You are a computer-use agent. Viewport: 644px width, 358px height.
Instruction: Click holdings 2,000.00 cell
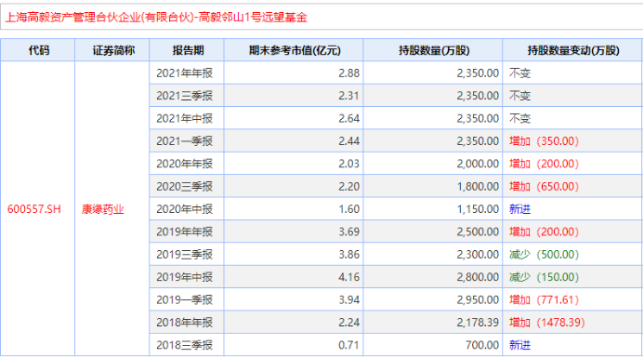coord(432,164)
